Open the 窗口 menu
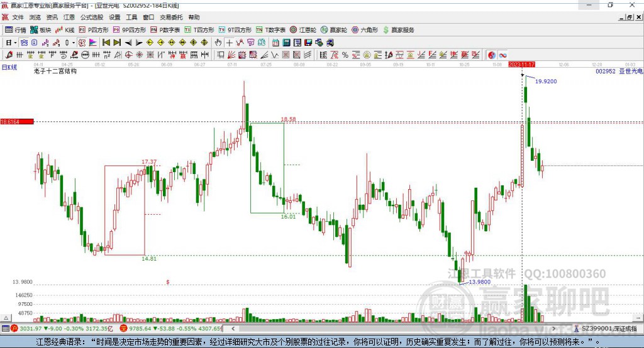644x348 pixels. click(x=148, y=17)
